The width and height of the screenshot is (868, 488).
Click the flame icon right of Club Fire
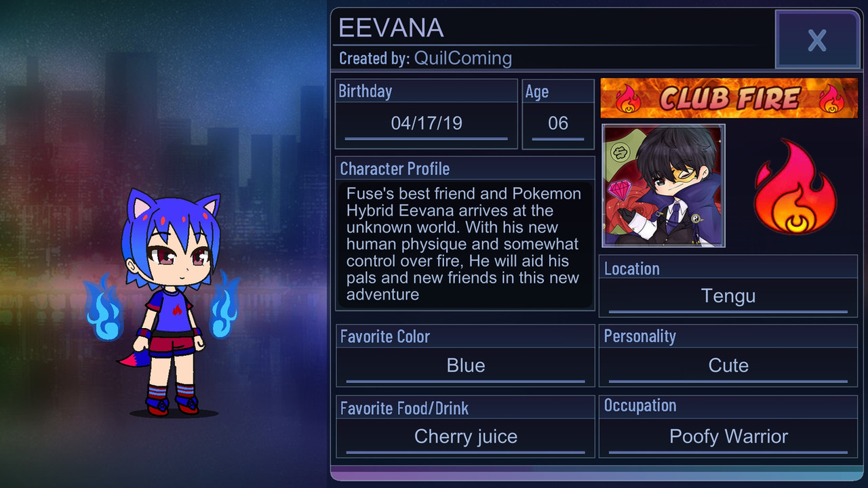(831, 99)
